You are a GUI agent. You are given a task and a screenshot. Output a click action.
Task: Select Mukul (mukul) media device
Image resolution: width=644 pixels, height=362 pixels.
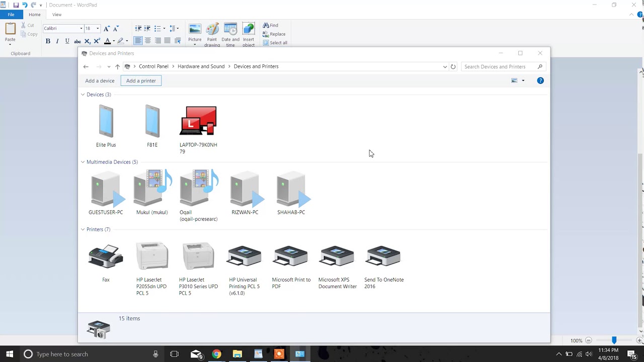(x=152, y=193)
